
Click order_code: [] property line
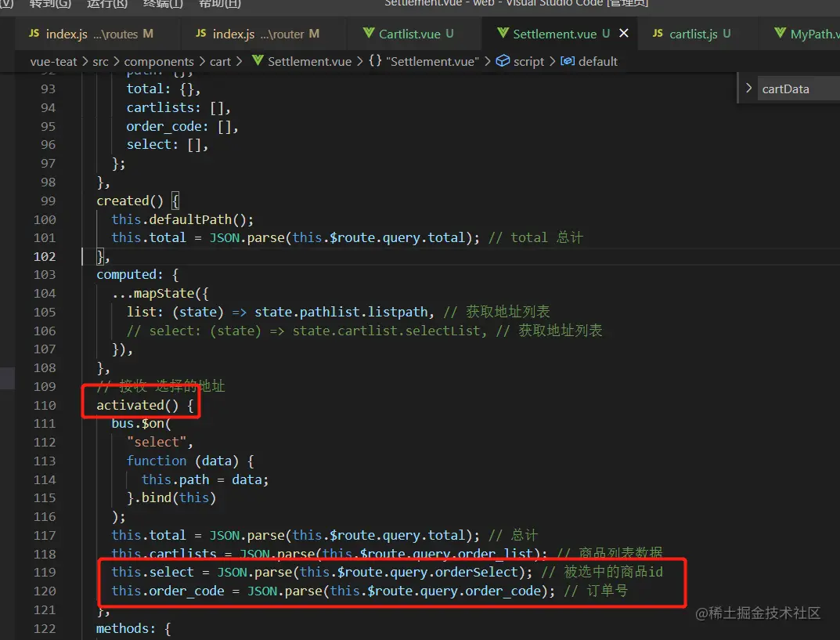coord(182,126)
